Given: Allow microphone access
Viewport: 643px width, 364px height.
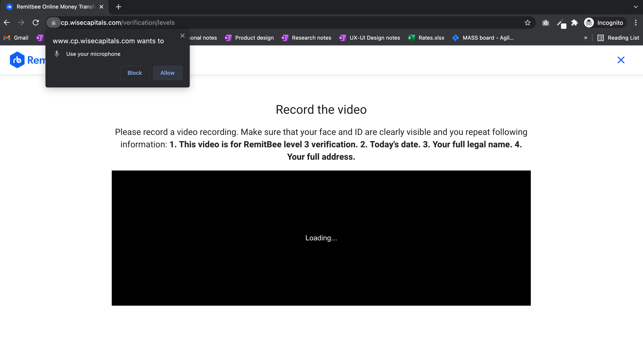Looking at the screenshot, I should coord(167,73).
